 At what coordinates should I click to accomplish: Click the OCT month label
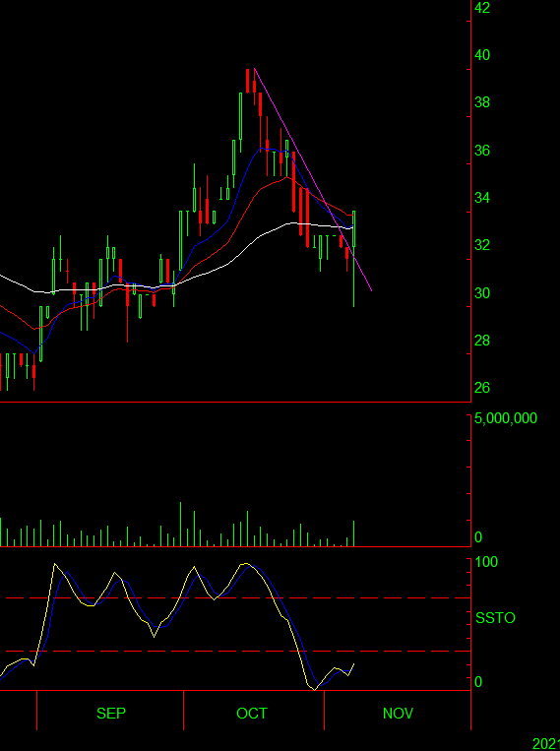252,714
